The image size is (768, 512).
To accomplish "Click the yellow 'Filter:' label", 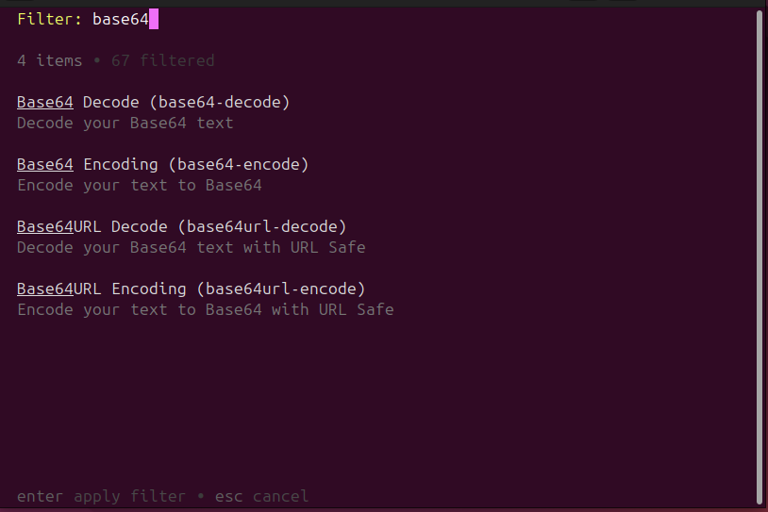I will (49, 19).
